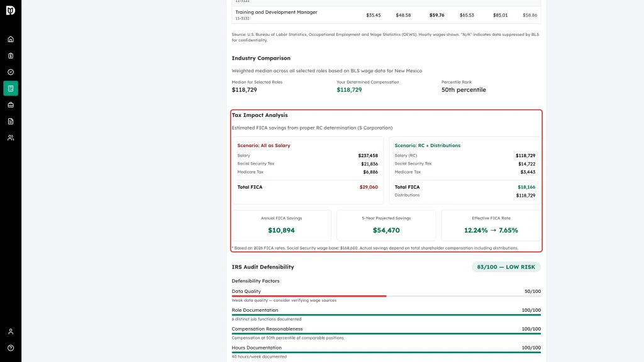Open the clipboard icon in sidebar
This screenshot has height=362, width=644.
click(x=11, y=56)
